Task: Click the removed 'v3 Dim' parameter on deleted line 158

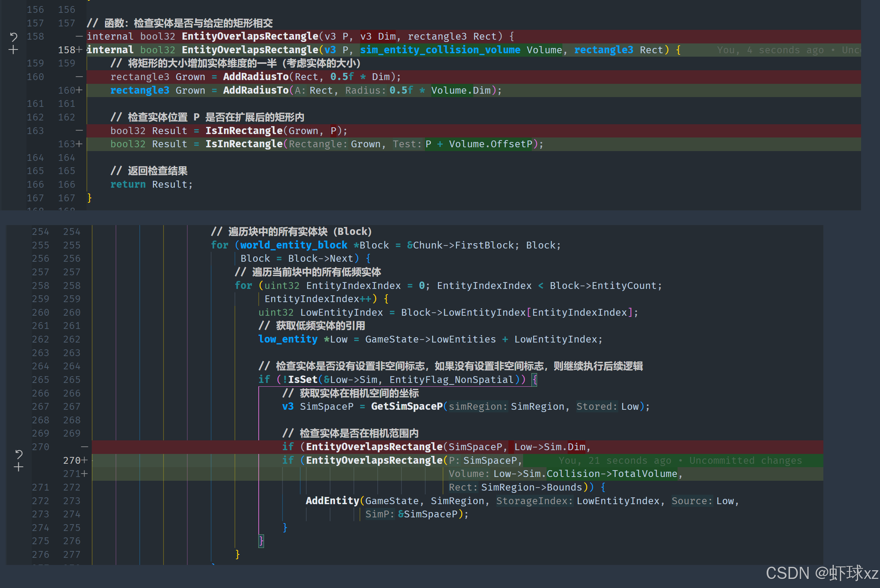Action: coord(378,36)
